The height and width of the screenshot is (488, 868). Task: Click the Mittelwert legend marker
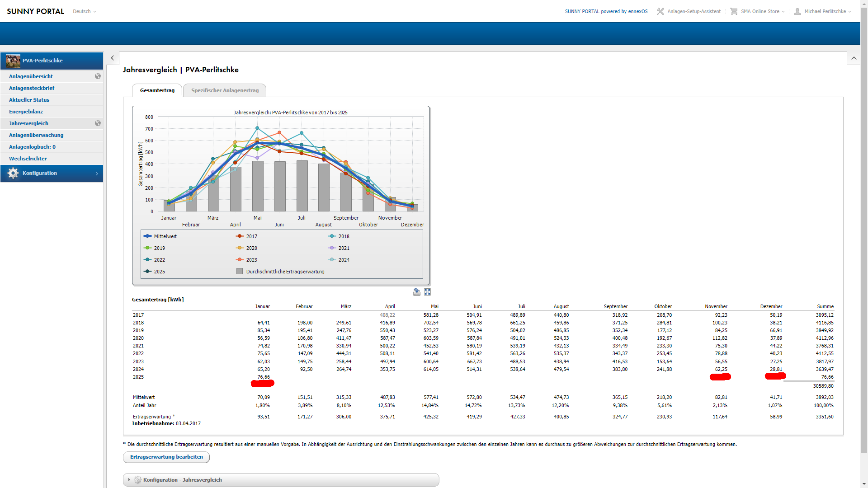(147, 236)
